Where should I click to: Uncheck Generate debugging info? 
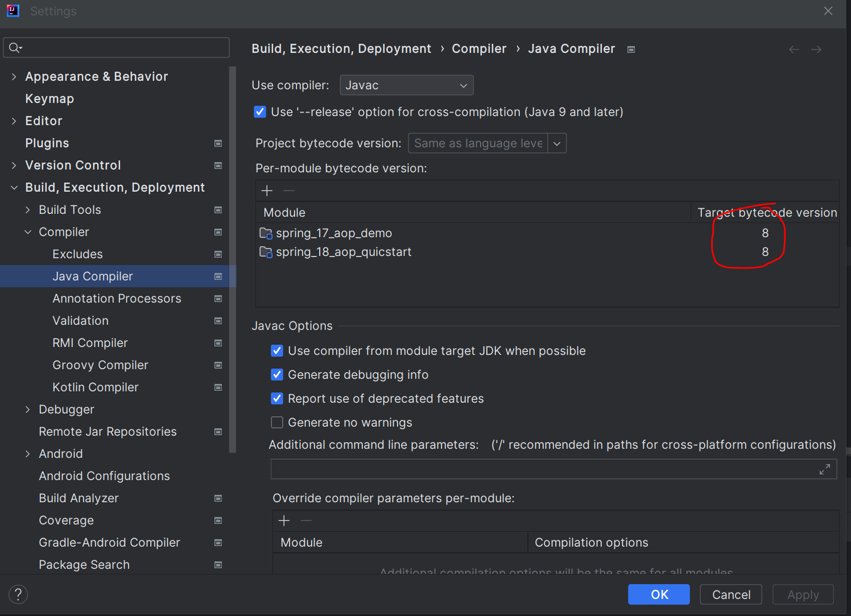pos(277,375)
